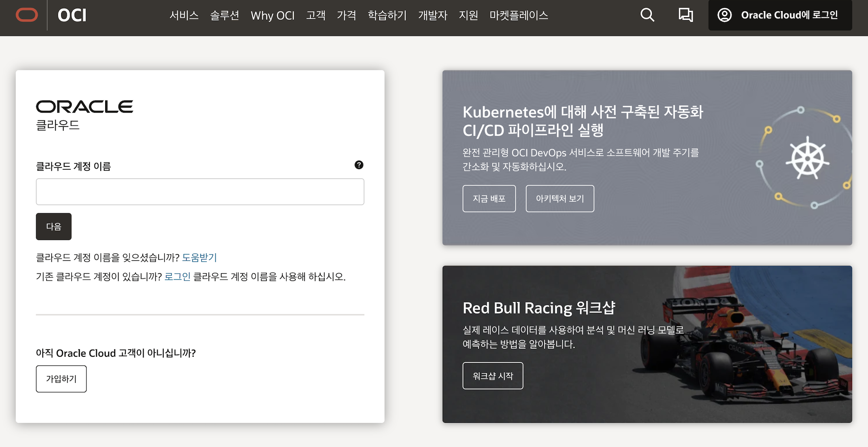The width and height of the screenshot is (868, 447).
Task: Click the Kubernetes helm wheel graphic
Action: pyautogui.click(x=808, y=158)
